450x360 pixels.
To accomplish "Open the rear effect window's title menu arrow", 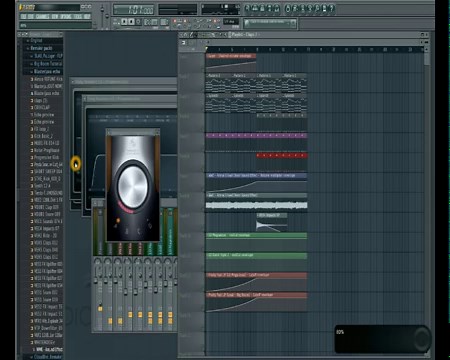I will 73,82.
